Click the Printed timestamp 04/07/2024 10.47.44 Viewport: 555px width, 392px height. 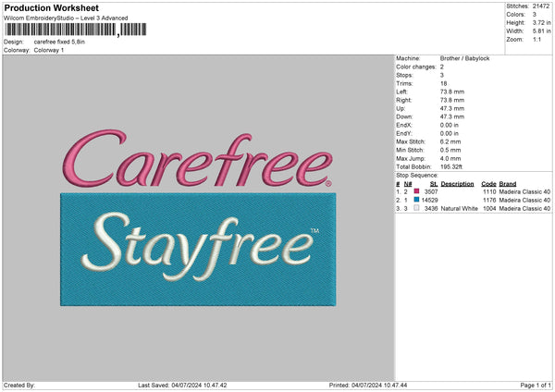point(379,386)
